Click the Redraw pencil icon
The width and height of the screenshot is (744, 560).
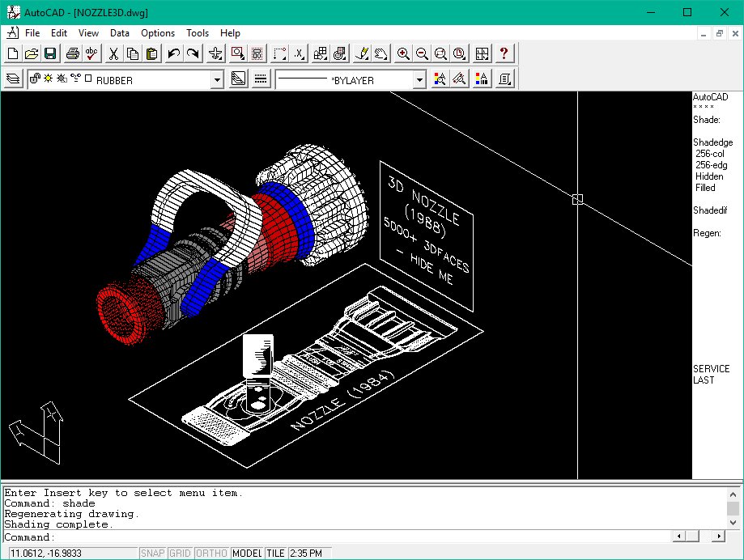pos(362,53)
